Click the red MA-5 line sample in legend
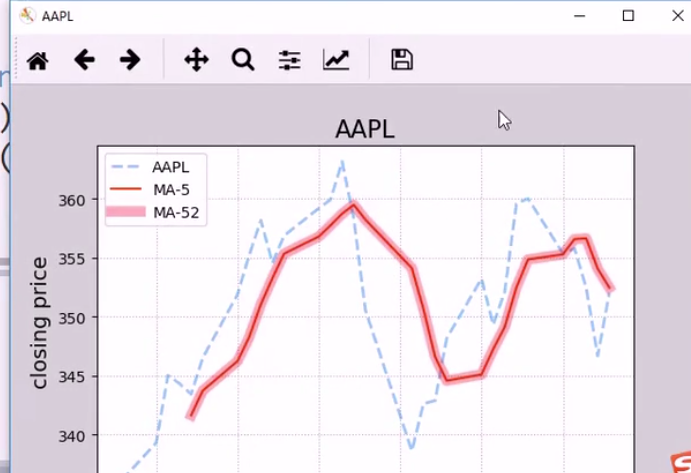 tap(126, 189)
